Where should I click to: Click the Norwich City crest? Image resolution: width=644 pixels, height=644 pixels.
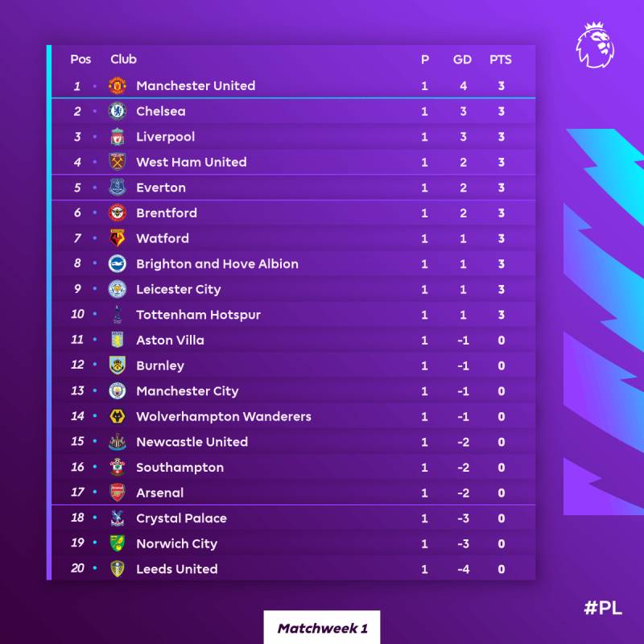click(118, 543)
